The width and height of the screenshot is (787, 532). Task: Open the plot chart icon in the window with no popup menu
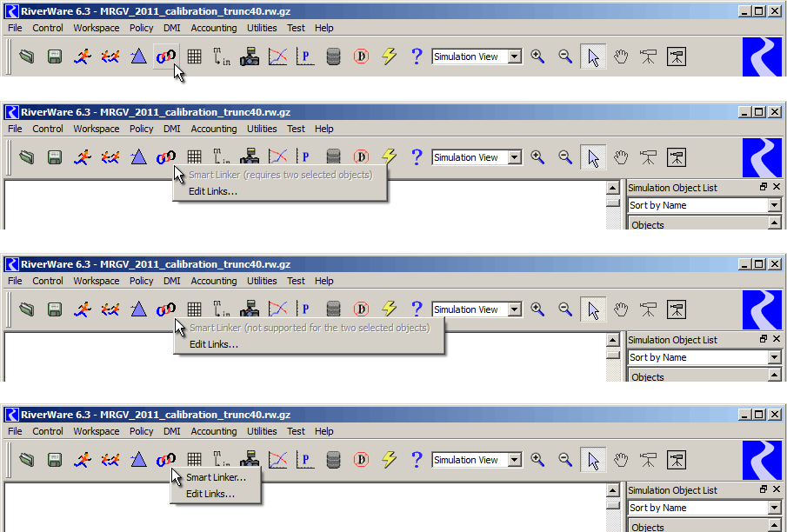tap(277, 57)
